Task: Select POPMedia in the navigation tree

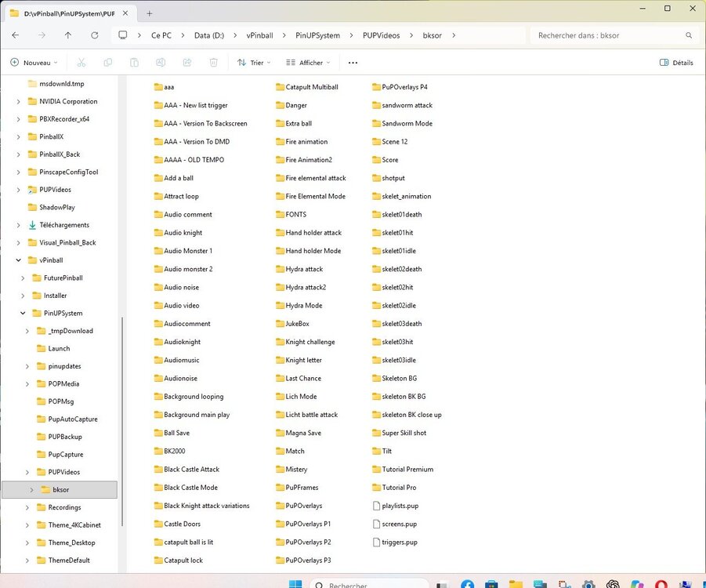Action: 63,384
